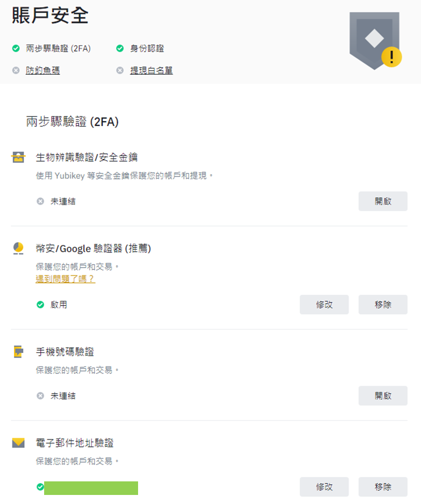Viewport: 421px width, 504px height.
Task: Click the green 啟用 status check icon
Action: [x=40, y=304]
